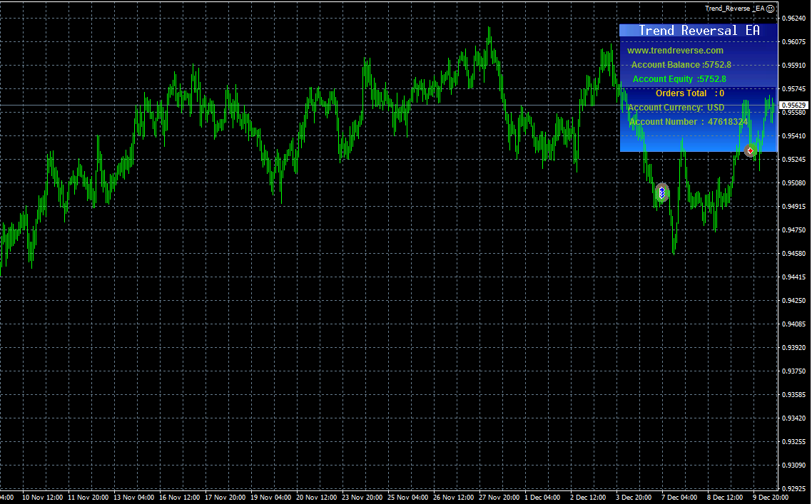Click the Orders Total counter
The width and height of the screenshot is (812, 504).
(689, 93)
